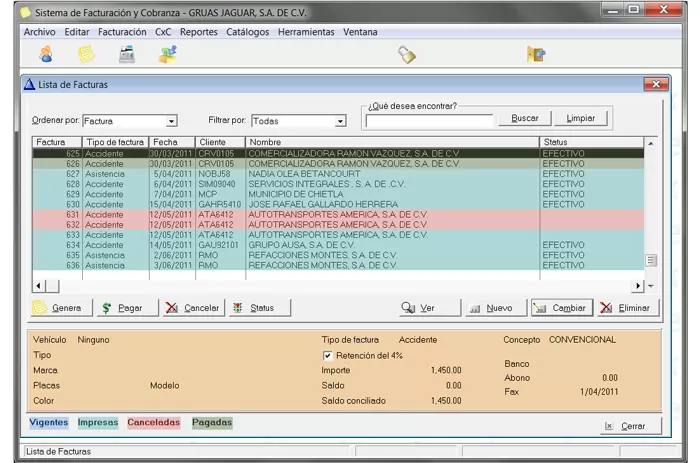Select invoice 635 REFACCIONES MONTES row
Image resolution: width=700 pixels, height=463 pixels.
pyautogui.click(x=338, y=255)
